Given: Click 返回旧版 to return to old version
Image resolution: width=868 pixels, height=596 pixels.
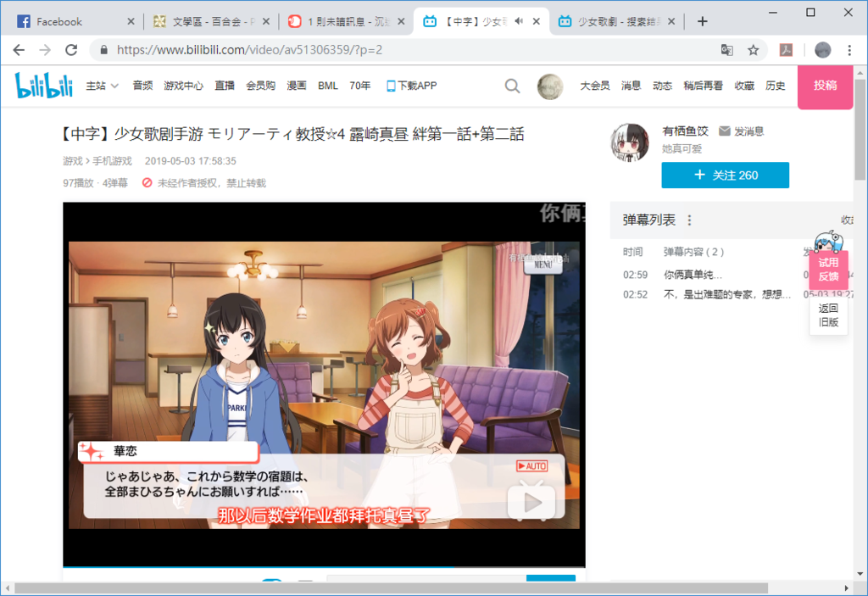Looking at the screenshot, I should (828, 315).
